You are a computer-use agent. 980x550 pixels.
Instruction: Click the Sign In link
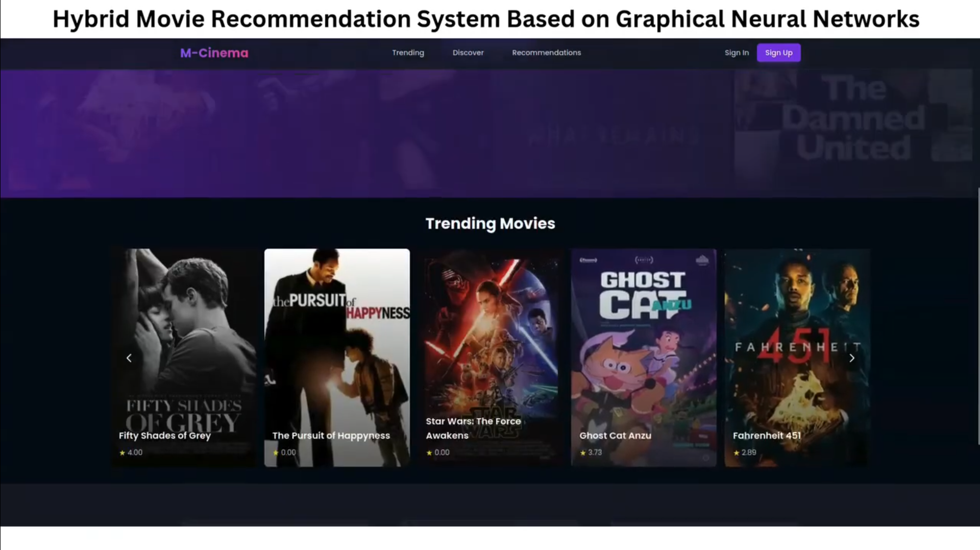[737, 53]
